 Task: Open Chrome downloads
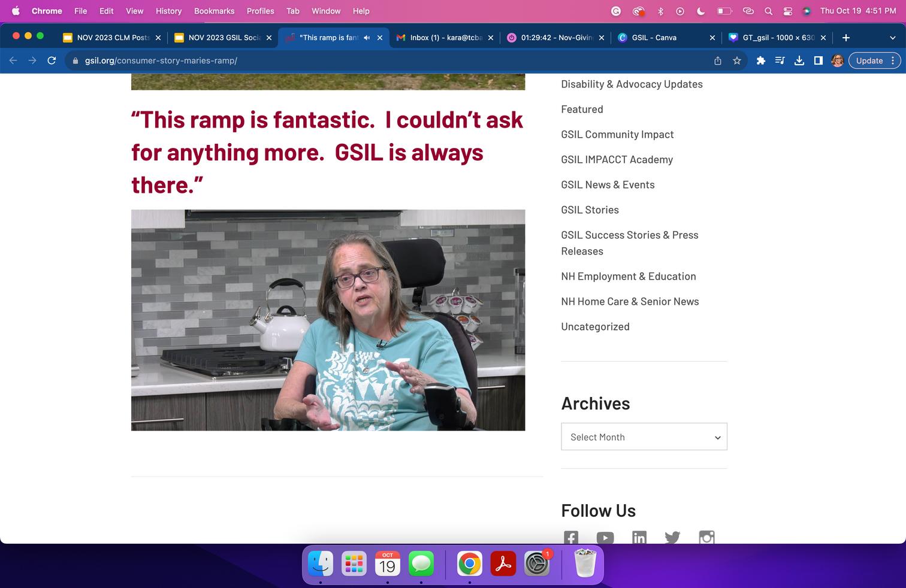(x=799, y=60)
